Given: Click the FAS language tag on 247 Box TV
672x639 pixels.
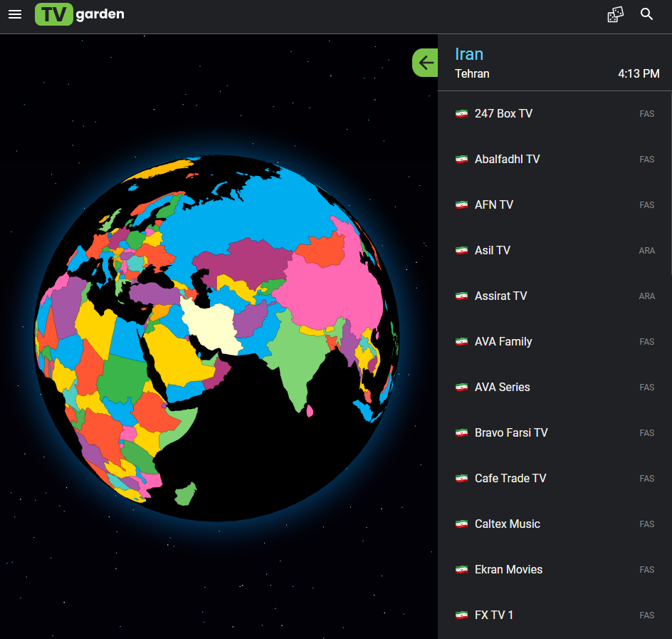Looking at the screenshot, I should [x=646, y=114].
